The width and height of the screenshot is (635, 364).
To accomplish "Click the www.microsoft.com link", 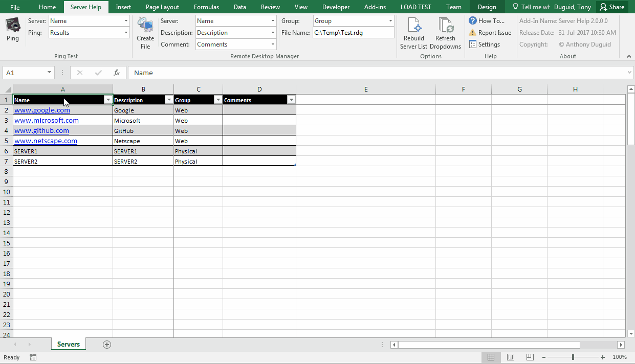I will [x=47, y=120].
